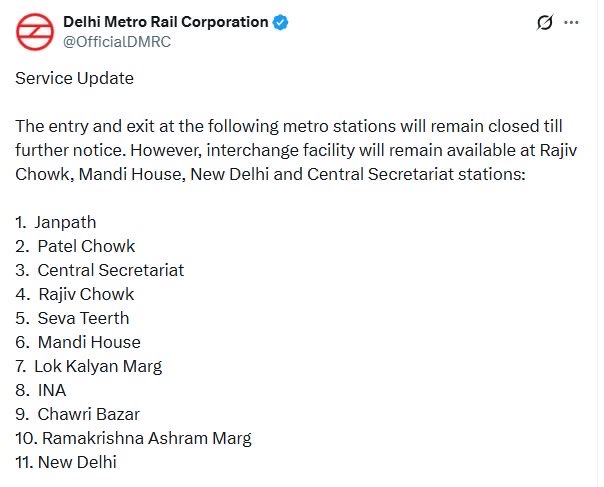This screenshot has height=487, width=604.
Task: Click the sentence starting 'The entry and exit'
Action: click(x=289, y=138)
